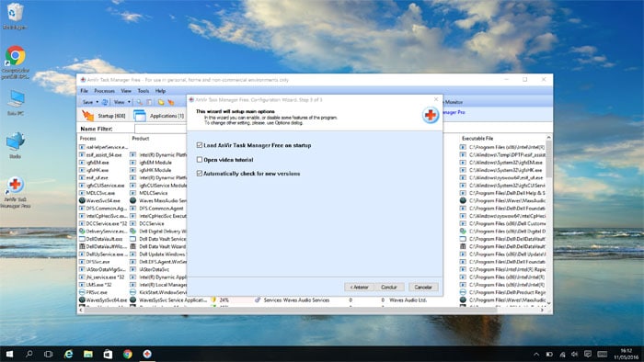This screenshot has width=644, height=362.
Task: Select the igfxEM.exe process row
Action: (x=98, y=163)
